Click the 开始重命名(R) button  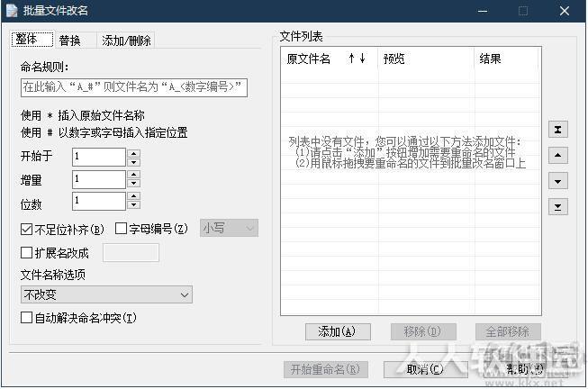click(x=326, y=369)
